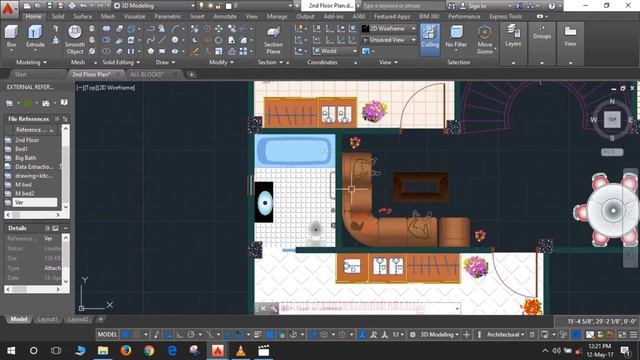Open File Explorer from the taskbar

[103, 351]
